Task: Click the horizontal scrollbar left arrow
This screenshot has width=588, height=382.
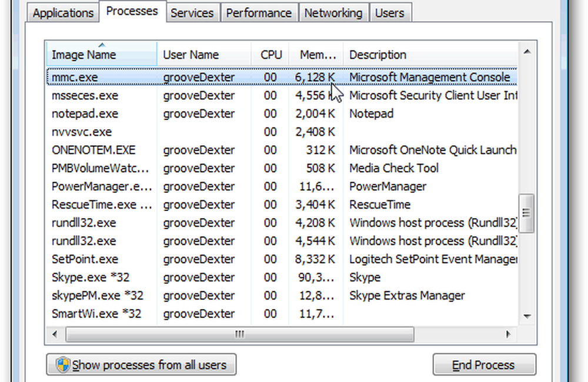Action: [x=55, y=334]
